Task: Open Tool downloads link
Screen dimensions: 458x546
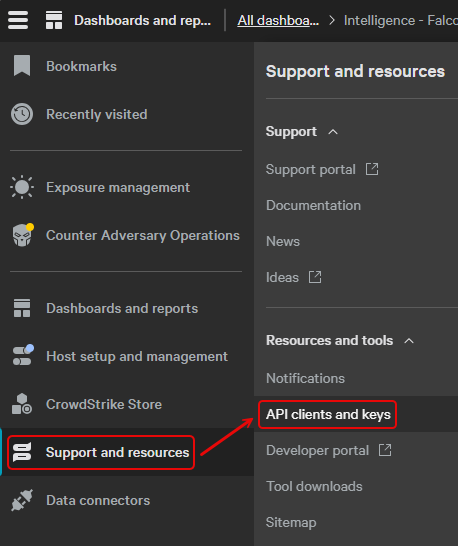Action: pyautogui.click(x=314, y=486)
